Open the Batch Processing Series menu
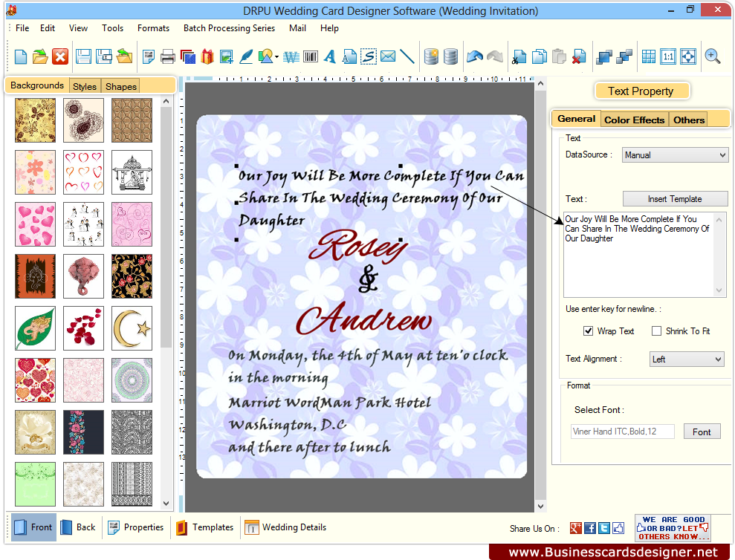This screenshot has width=735, height=560. pos(229,28)
